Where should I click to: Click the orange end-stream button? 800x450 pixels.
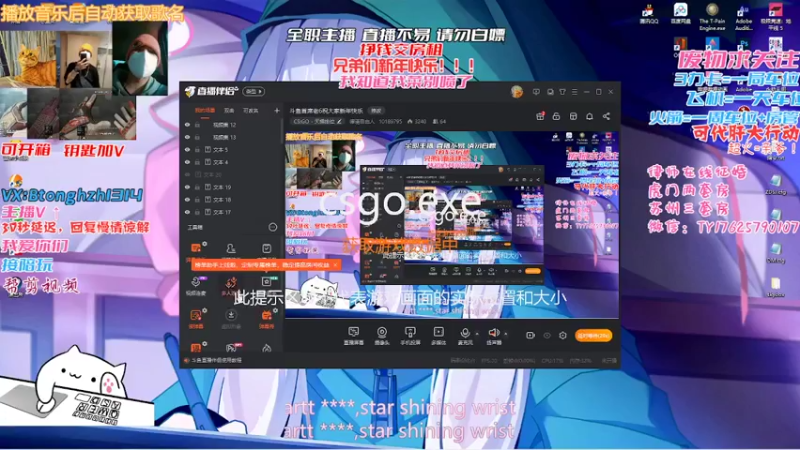(x=593, y=335)
